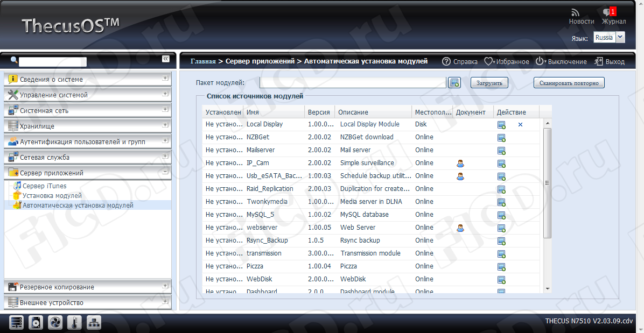Image resolution: width=644 pixels, height=333 pixels.
Task: Expand the Внешнее устройство section
Action: (x=165, y=301)
